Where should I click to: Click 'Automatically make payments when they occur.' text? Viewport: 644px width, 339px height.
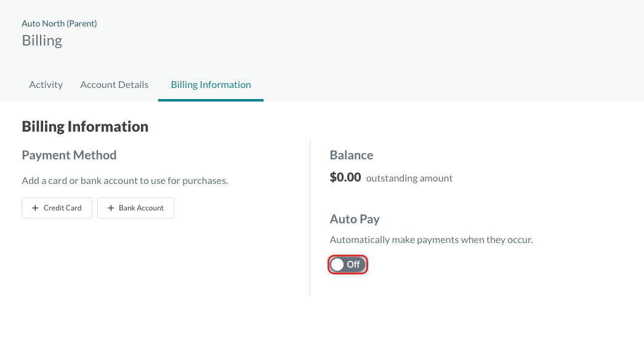(431, 240)
